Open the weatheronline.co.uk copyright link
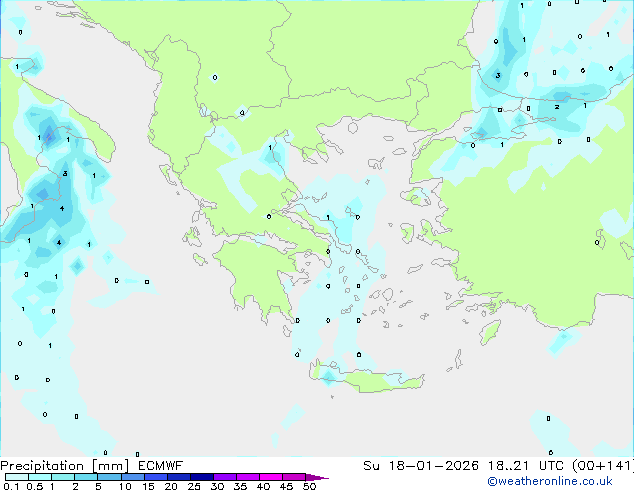The image size is (634, 490). point(550,481)
